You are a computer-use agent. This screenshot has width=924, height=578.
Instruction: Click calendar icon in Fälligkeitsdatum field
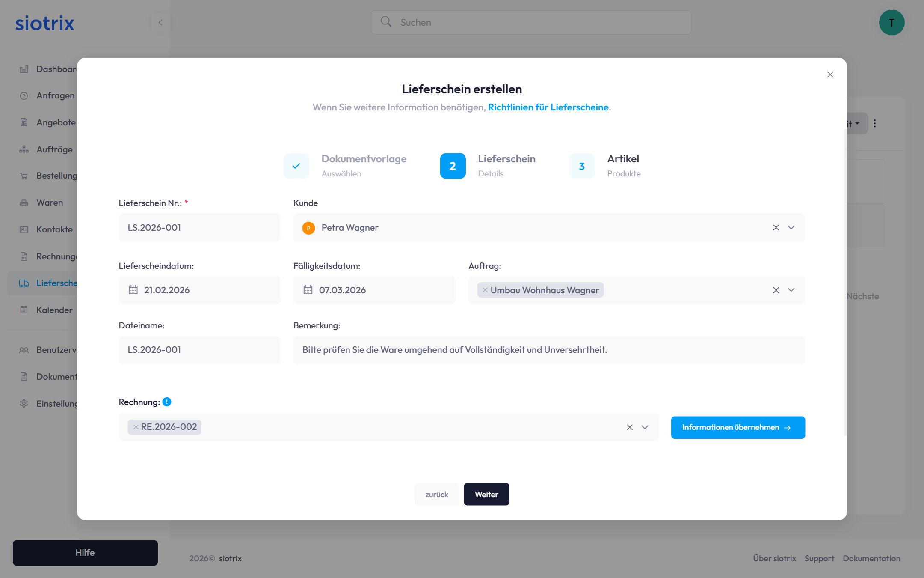tap(308, 290)
